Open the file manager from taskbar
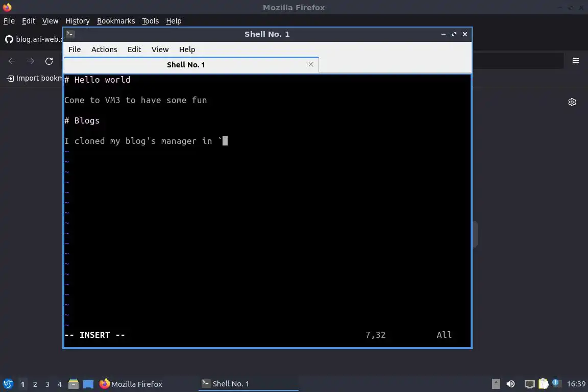 [73, 384]
